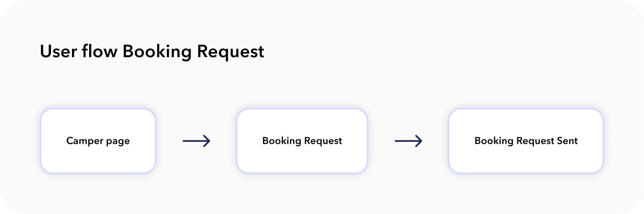644x214 pixels.
Task: Select the word "flow" in the heading
Action: [100, 51]
